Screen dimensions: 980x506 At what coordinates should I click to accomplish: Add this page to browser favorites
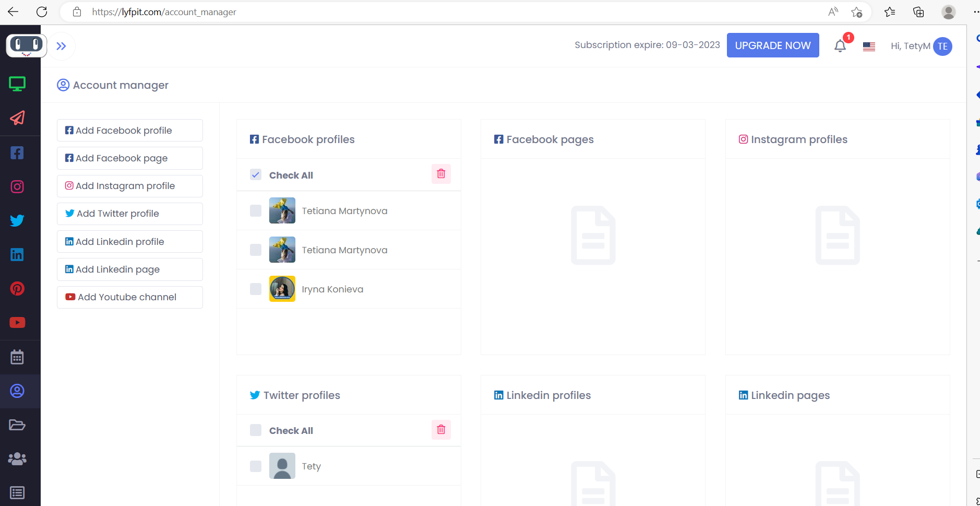point(856,12)
